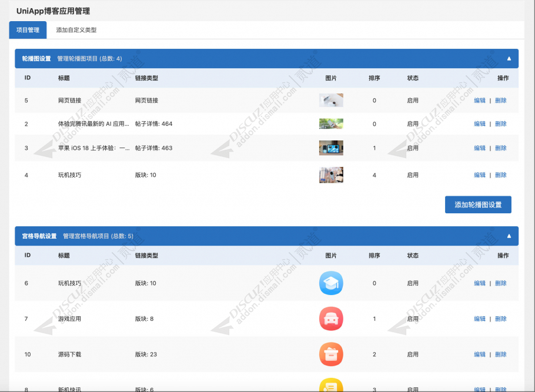Edit the 游戏应用 grid item

coord(479,319)
